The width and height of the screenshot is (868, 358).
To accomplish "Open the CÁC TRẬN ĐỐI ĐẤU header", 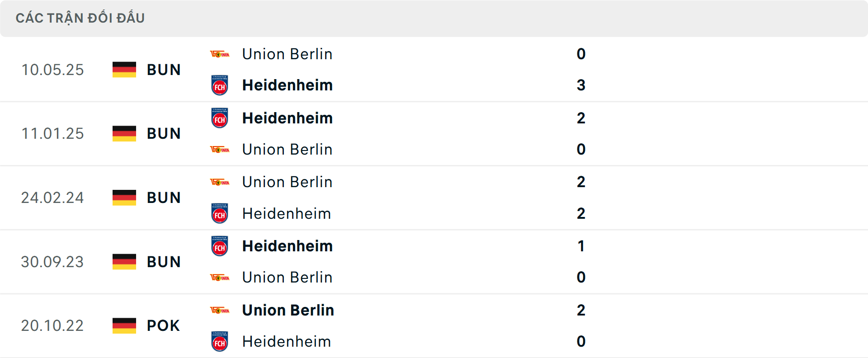I will point(80,18).
